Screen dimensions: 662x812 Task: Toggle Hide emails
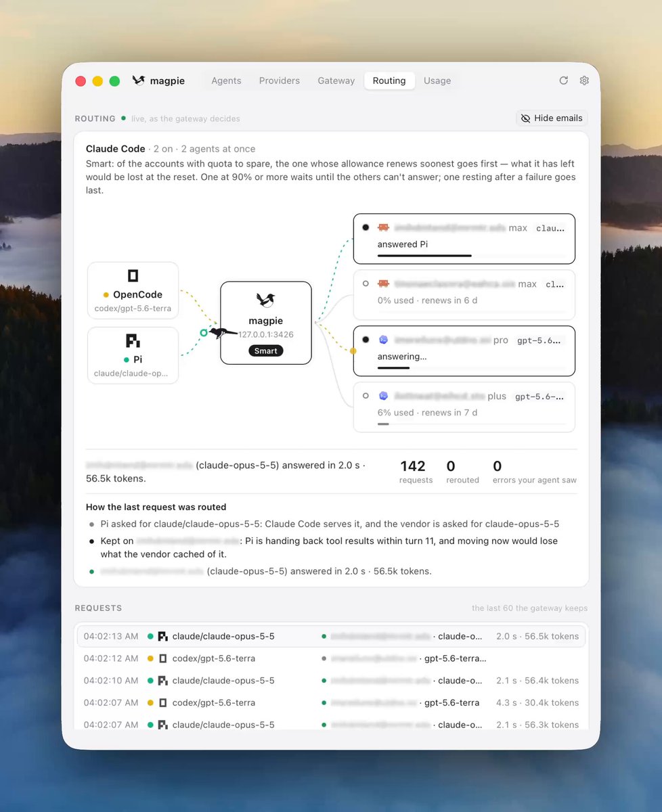(551, 118)
